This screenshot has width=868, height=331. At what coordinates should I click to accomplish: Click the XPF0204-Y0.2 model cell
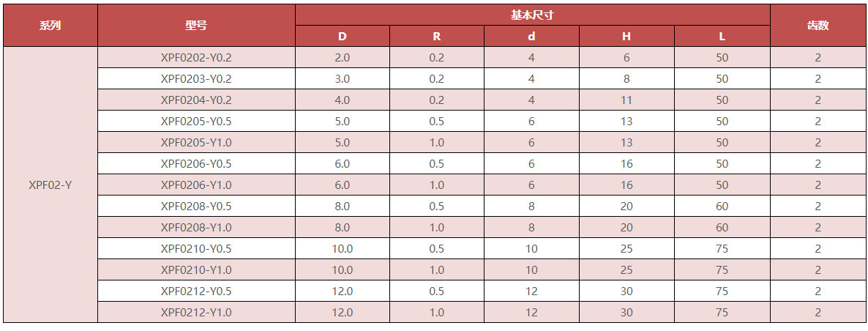coord(196,100)
